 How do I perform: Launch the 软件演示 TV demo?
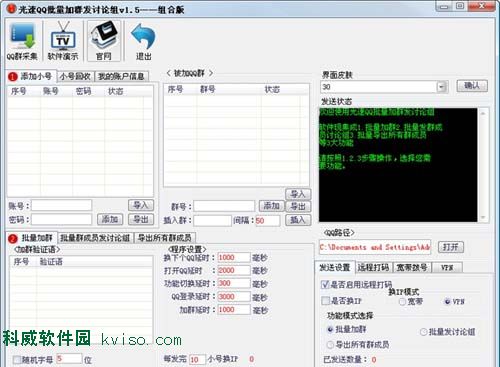click(x=63, y=41)
